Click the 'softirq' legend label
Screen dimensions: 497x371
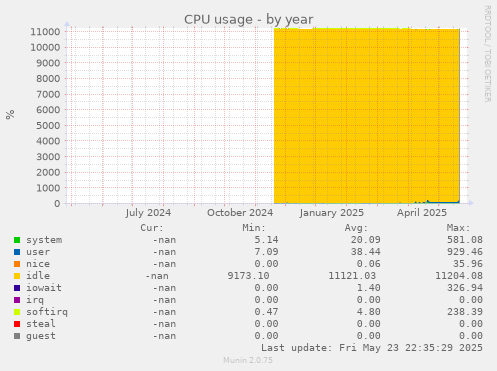point(47,312)
